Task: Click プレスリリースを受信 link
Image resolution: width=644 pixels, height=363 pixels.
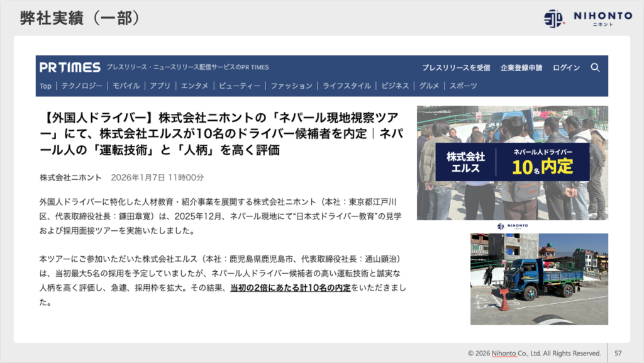Action: (456, 68)
